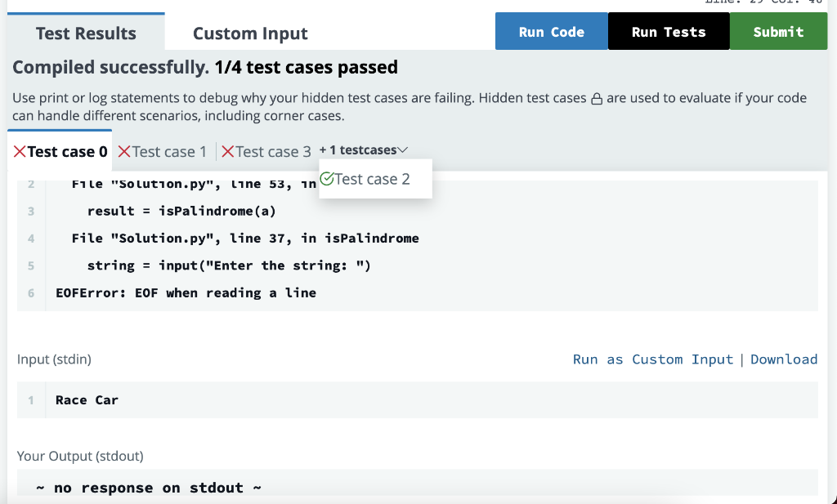Click the chevron next to +1 testcases
The height and width of the screenshot is (504, 837).
(x=401, y=149)
